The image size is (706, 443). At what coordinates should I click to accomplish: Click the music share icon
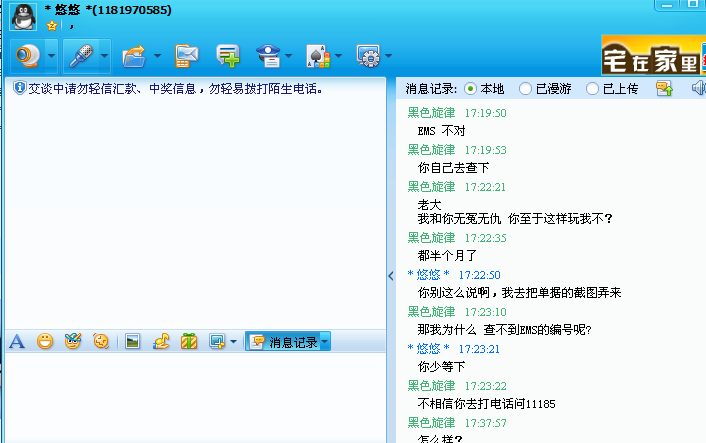pyautogui.click(x=161, y=342)
